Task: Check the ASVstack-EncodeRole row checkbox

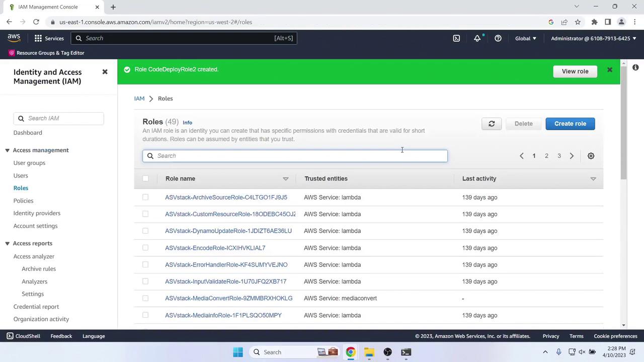Action: click(x=145, y=248)
